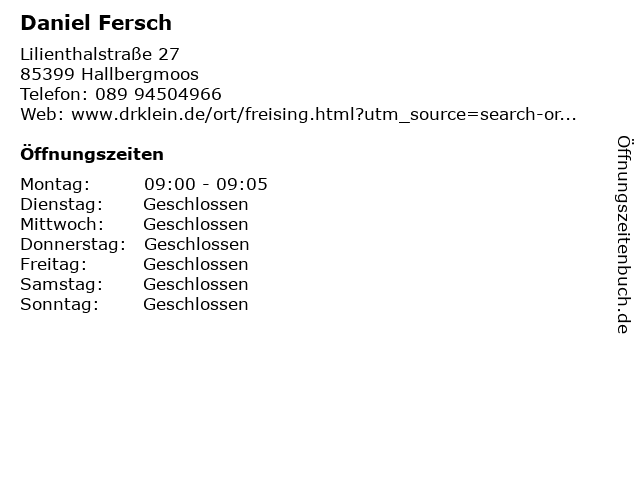
Task: Click Geschlossen next to Donnerstag
Action: pos(197,244)
